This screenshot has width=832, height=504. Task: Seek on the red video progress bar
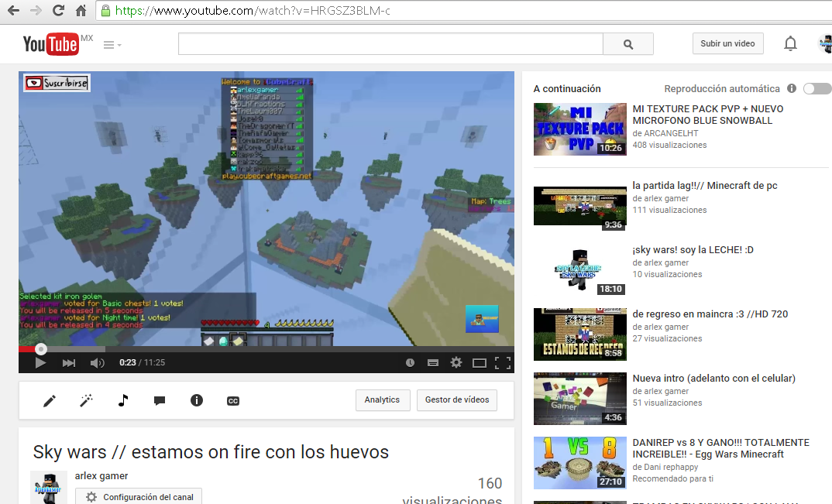click(266, 349)
